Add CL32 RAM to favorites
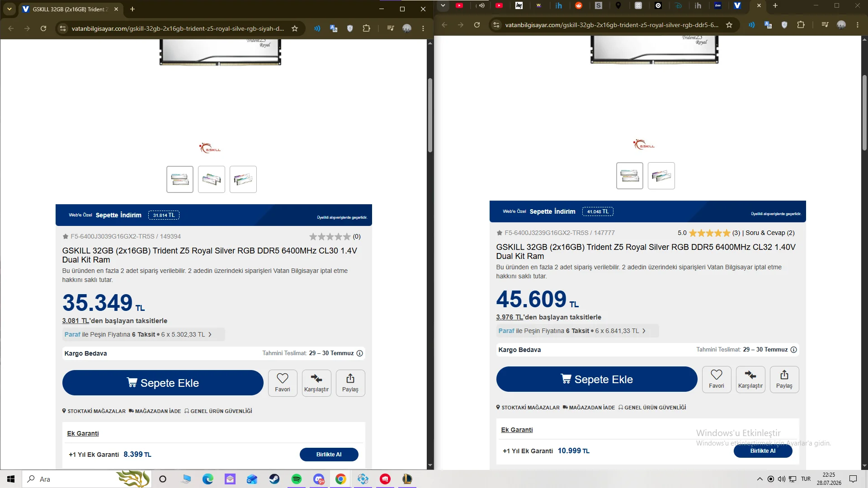The image size is (868, 488). click(x=717, y=380)
